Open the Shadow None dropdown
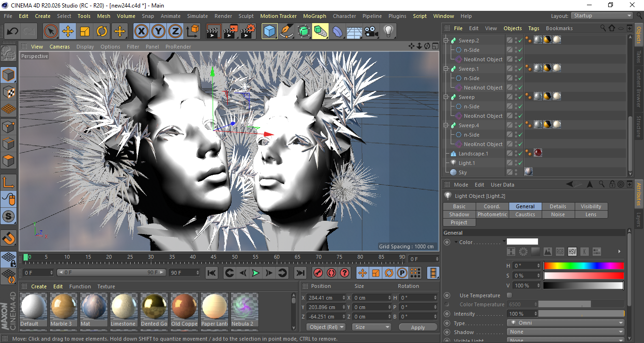 (566, 332)
